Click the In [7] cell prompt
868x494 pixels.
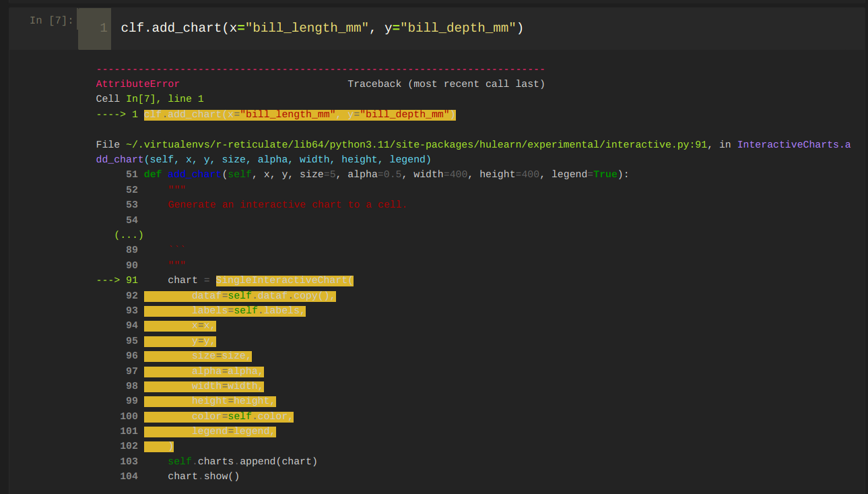[x=51, y=21]
